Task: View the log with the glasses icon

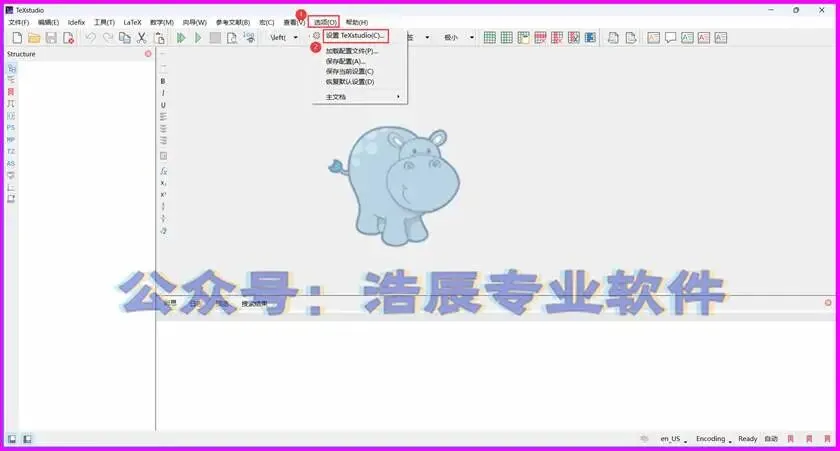Action: tap(249, 37)
